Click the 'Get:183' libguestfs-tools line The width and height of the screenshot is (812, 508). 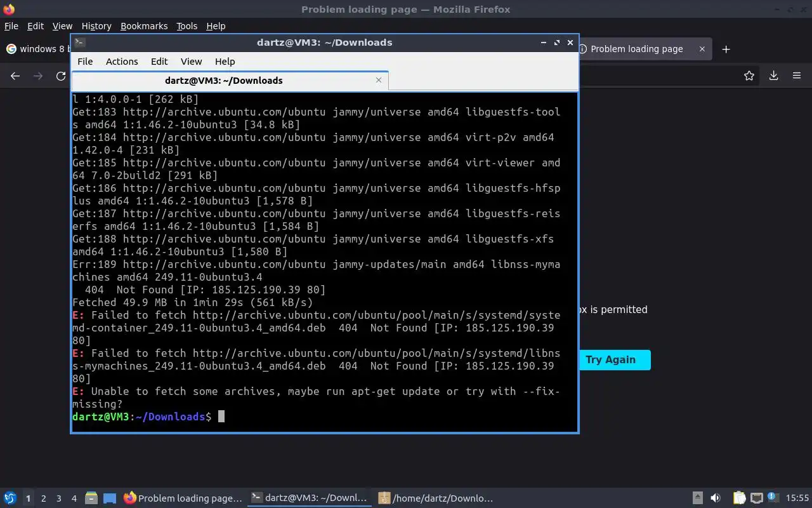316,118
